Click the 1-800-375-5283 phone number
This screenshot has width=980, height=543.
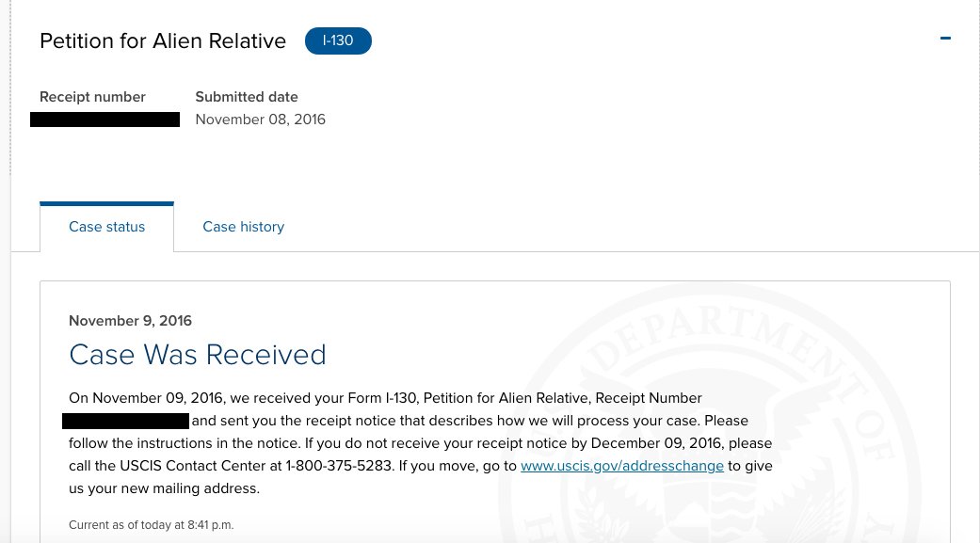(339, 466)
